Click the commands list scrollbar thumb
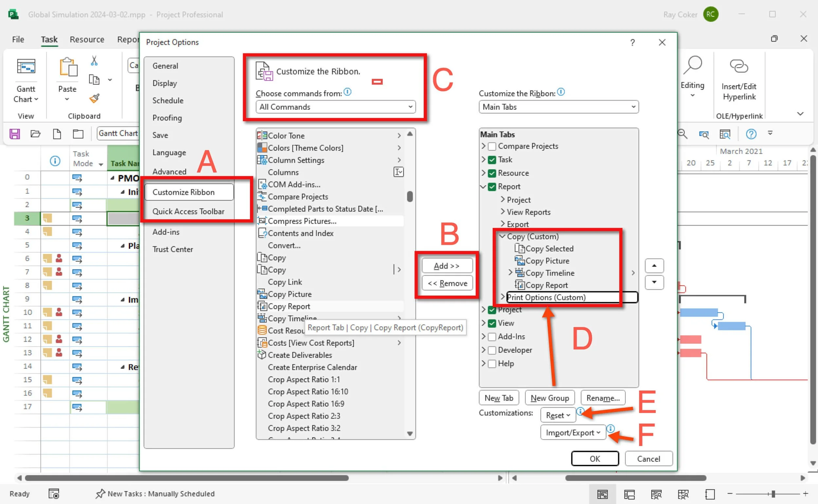Image resolution: width=818 pixels, height=504 pixels. click(x=410, y=196)
